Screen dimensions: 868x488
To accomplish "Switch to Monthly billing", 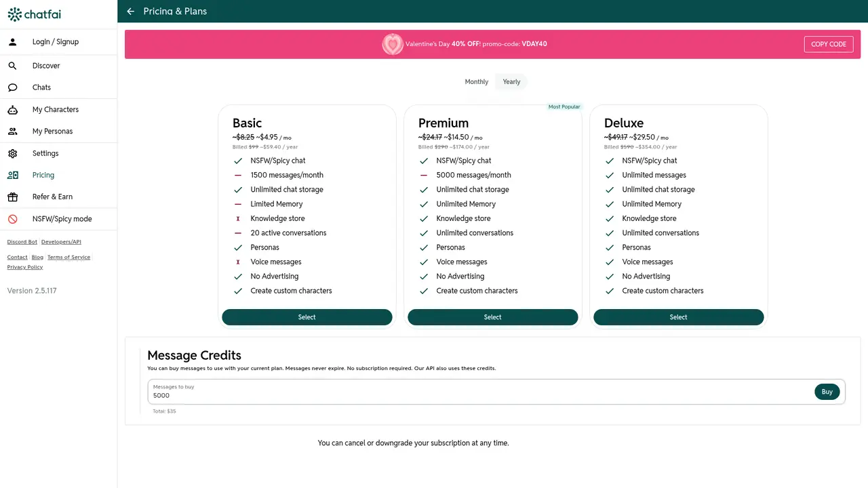I will (x=476, y=82).
